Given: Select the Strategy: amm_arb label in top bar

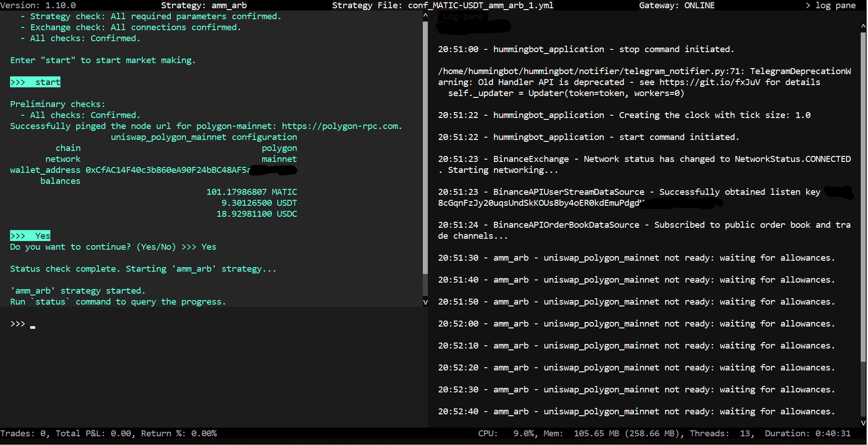Looking at the screenshot, I should click(x=204, y=5).
